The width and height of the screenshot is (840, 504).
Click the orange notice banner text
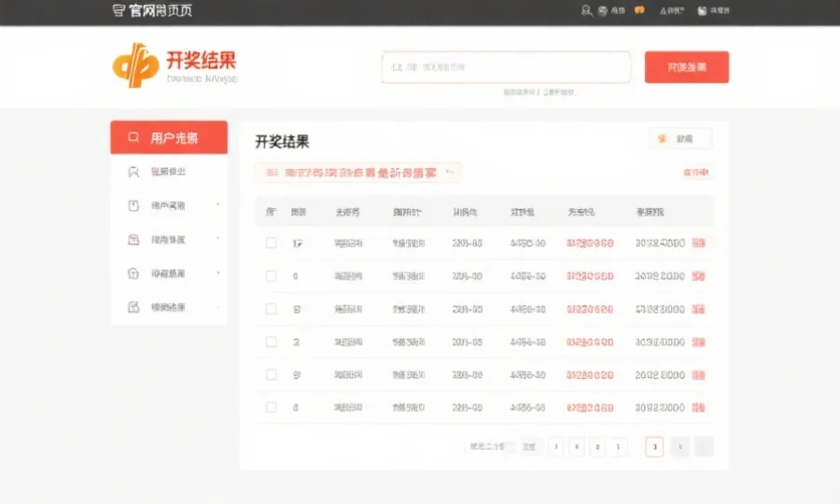pos(360,173)
